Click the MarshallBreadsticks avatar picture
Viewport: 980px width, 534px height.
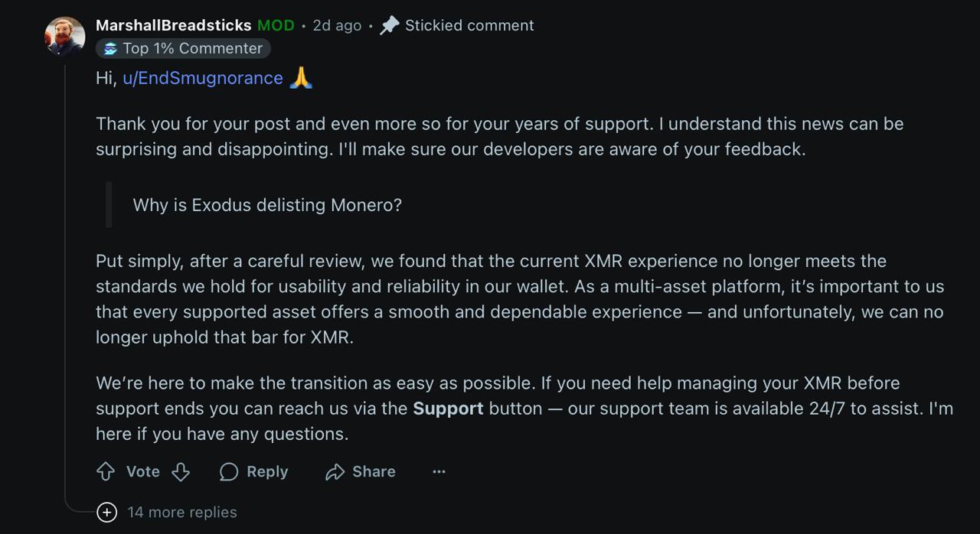(x=65, y=36)
